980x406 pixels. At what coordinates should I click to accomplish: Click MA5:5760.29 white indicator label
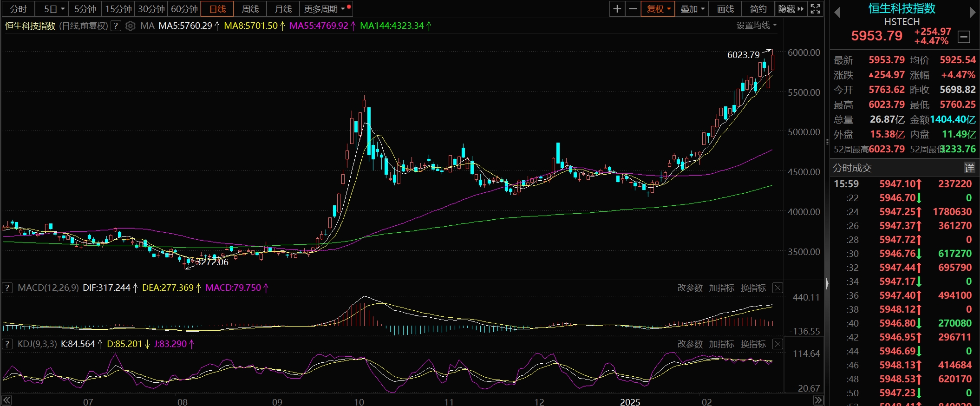pos(185,26)
